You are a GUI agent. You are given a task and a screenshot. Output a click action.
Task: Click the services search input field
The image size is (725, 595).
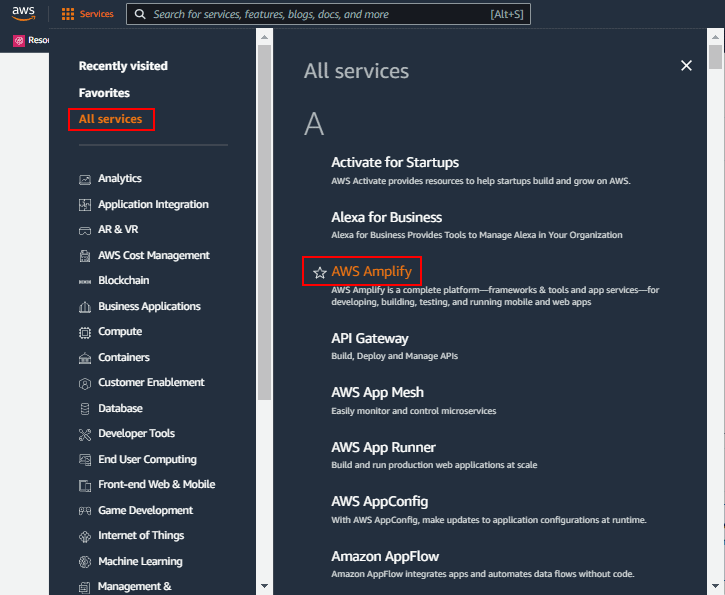pos(320,14)
